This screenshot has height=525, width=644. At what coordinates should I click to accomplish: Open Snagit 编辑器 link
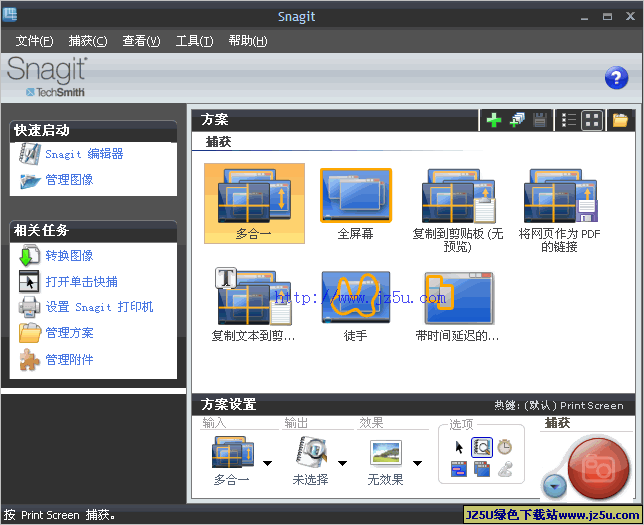coord(84,154)
